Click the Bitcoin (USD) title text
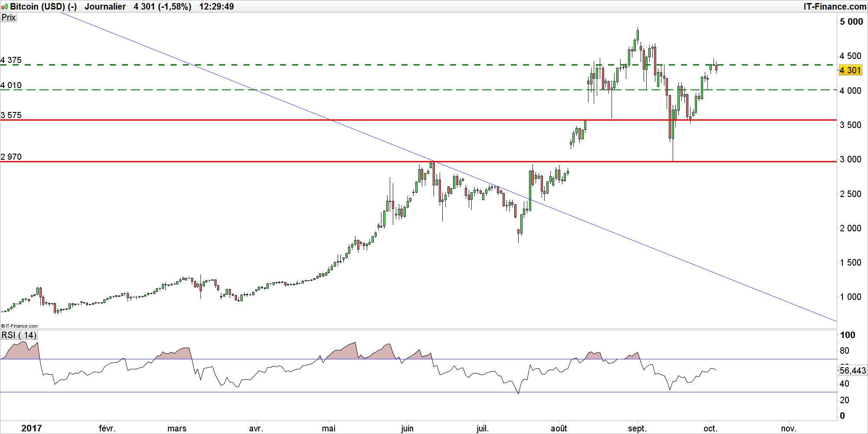 click(x=38, y=7)
